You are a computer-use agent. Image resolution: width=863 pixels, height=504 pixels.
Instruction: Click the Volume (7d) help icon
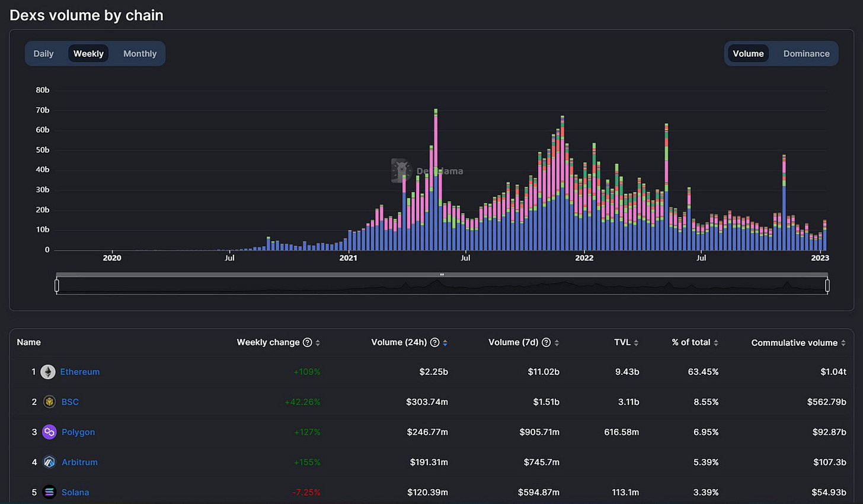tap(546, 342)
